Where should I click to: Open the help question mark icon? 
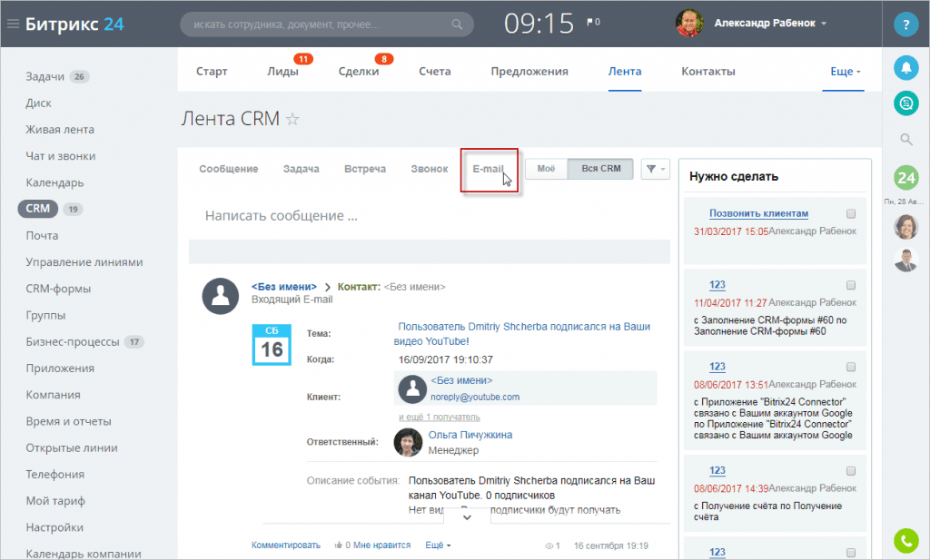point(905,25)
